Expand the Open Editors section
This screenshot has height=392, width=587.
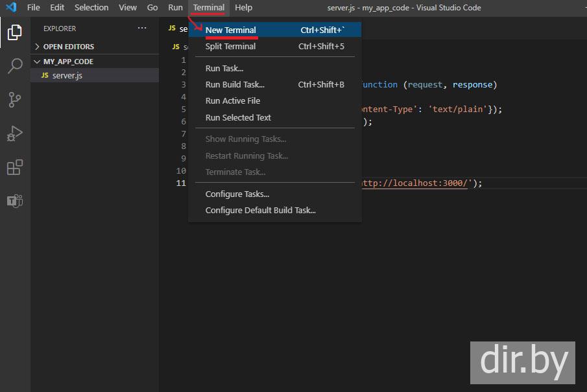pyautogui.click(x=68, y=47)
